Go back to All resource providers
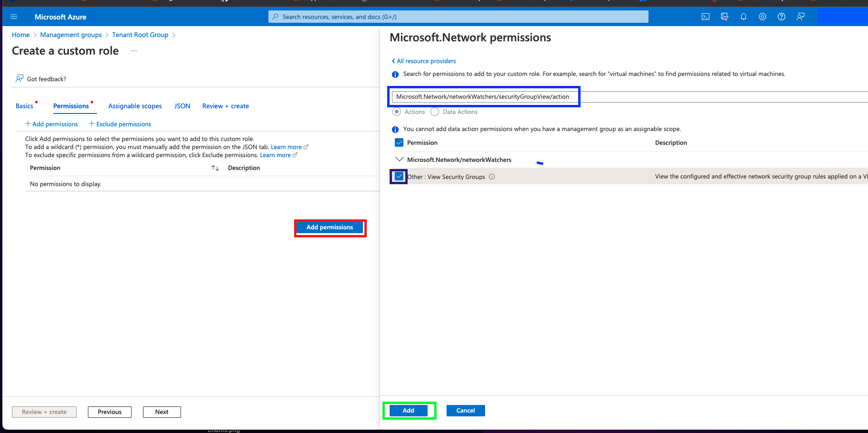The width and height of the screenshot is (868, 433). (424, 61)
